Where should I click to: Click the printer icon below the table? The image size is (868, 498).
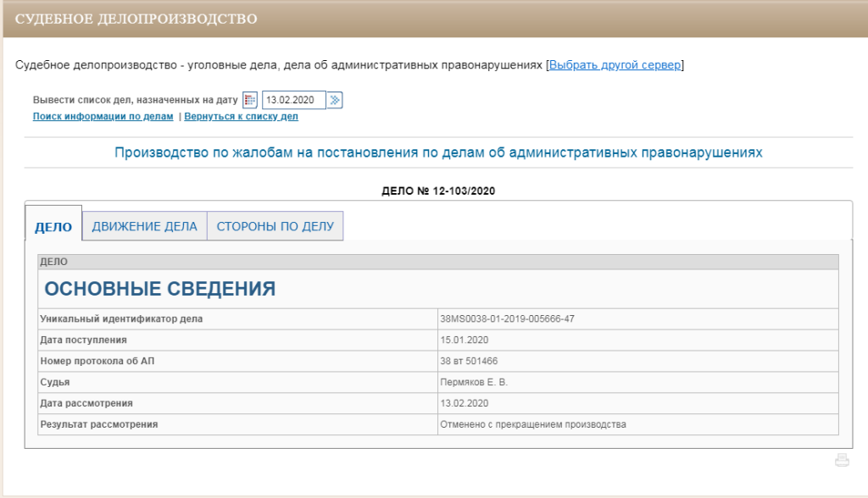[x=842, y=460]
